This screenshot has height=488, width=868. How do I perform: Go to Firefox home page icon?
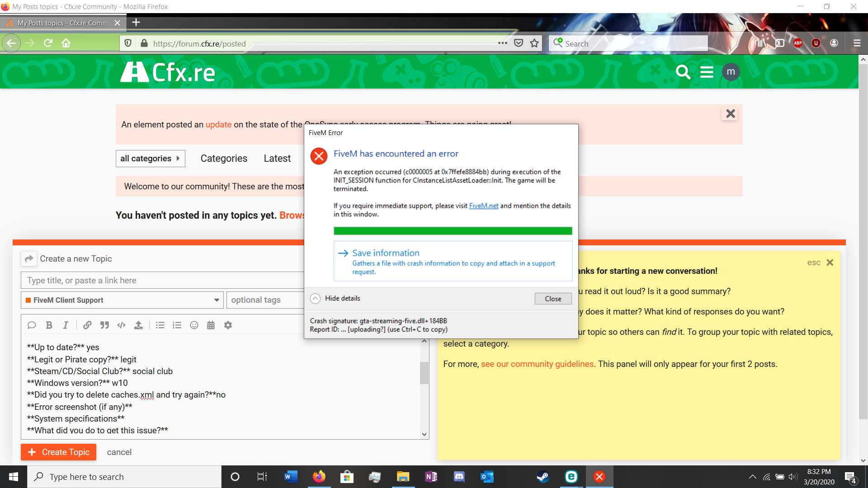[x=66, y=43]
